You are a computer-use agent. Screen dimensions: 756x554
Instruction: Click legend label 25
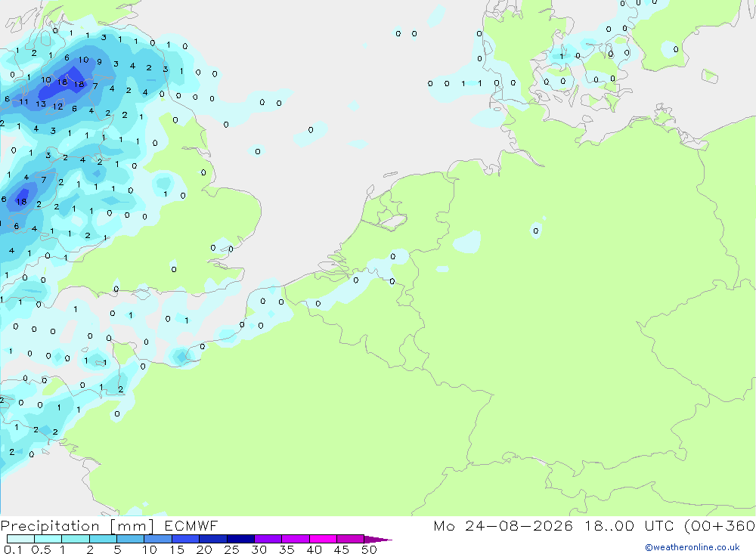(x=231, y=549)
